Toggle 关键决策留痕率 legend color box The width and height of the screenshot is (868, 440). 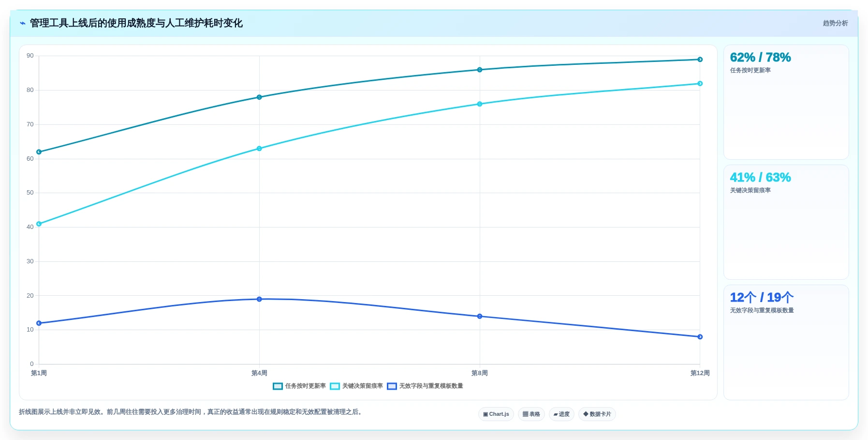click(x=335, y=386)
